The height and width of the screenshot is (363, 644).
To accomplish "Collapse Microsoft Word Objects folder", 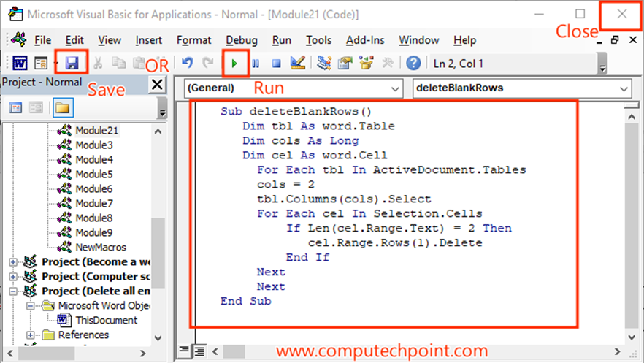I will [x=31, y=306].
